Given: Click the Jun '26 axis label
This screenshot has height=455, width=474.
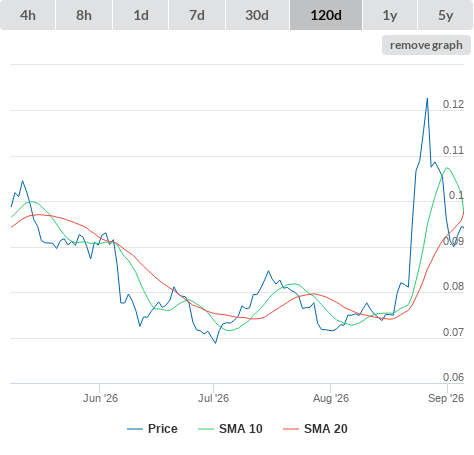Looking at the screenshot, I should point(100,398).
